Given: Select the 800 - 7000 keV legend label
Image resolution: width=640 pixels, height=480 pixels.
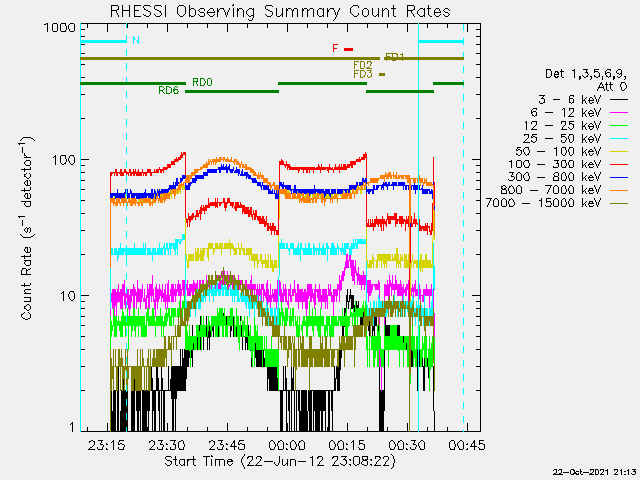Looking at the screenshot, I should point(551,190).
